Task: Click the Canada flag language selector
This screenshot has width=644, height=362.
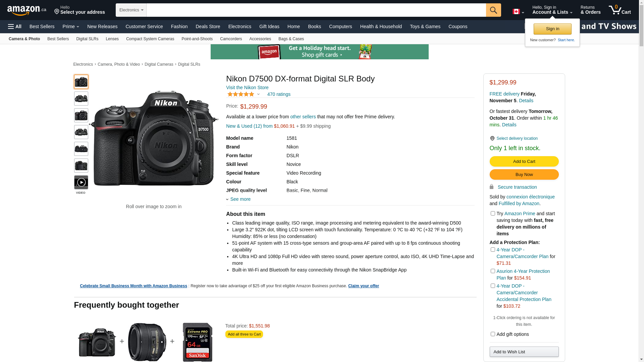Action: (x=518, y=12)
